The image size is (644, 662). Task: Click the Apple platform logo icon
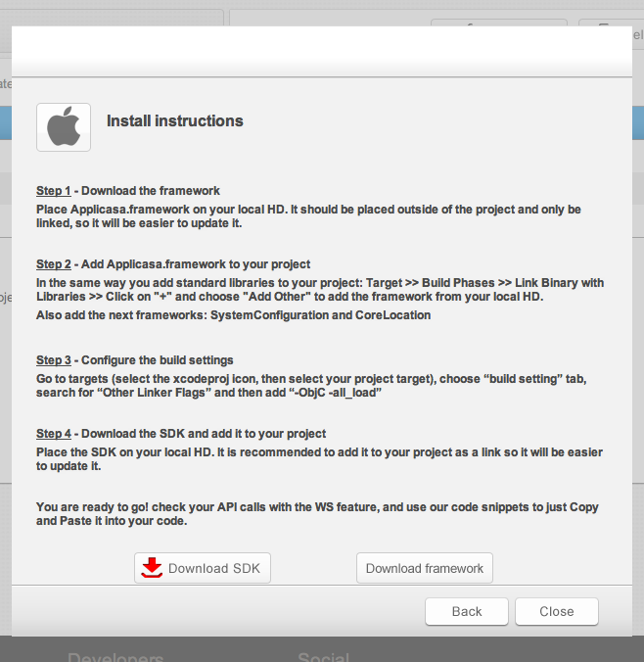point(64,127)
